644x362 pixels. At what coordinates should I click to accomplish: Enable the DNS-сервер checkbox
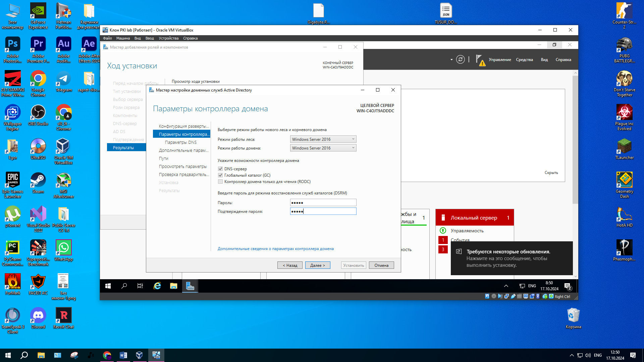coord(220,169)
